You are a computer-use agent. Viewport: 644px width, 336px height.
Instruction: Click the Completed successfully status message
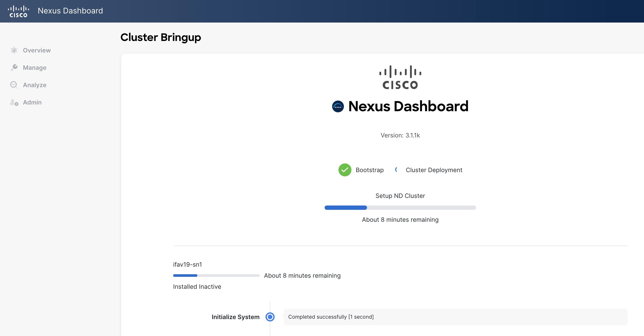pos(331,317)
